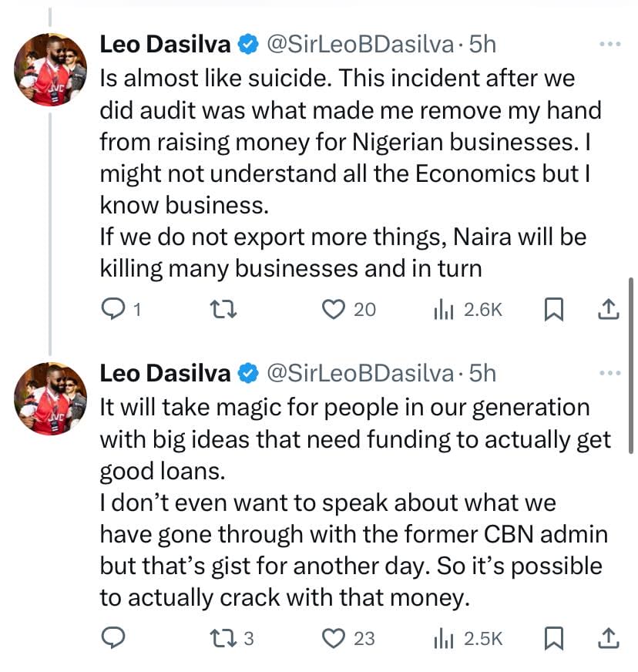Click the second tweet's profile avatar
Viewport: 638px width, 672px height.
coord(50,398)
